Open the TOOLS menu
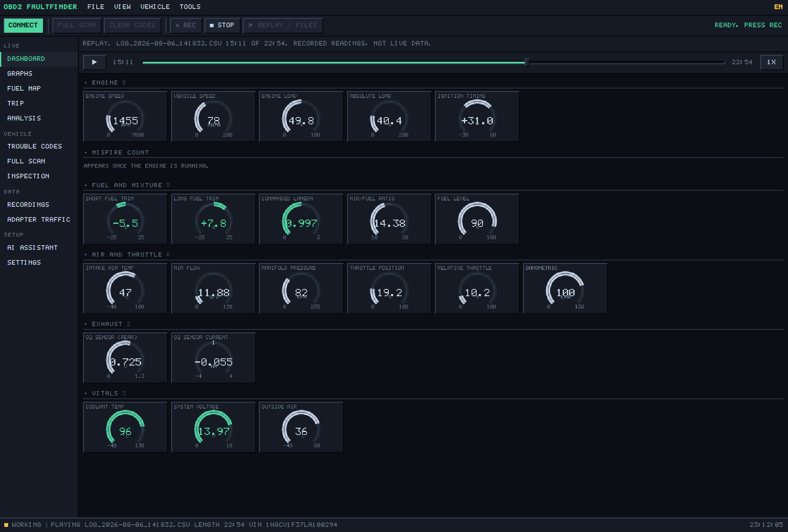Image resolution: width=788 pixels, height=532 pixels. (190, 7)
